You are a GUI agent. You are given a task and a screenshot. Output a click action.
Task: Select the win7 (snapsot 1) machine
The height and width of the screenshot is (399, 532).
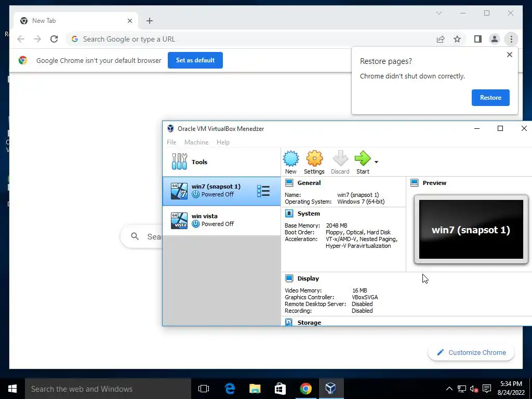221,191
